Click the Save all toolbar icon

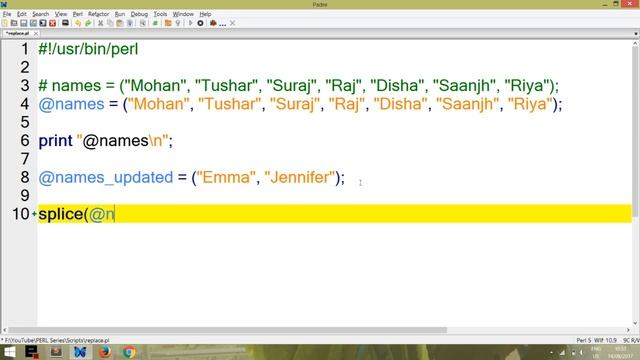[x=33, y=23]
